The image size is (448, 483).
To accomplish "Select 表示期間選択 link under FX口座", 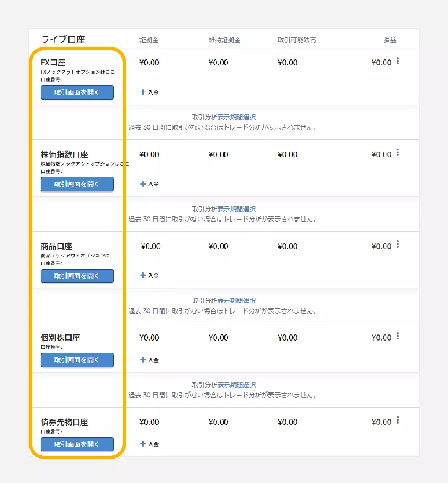I will click(237, 117).
